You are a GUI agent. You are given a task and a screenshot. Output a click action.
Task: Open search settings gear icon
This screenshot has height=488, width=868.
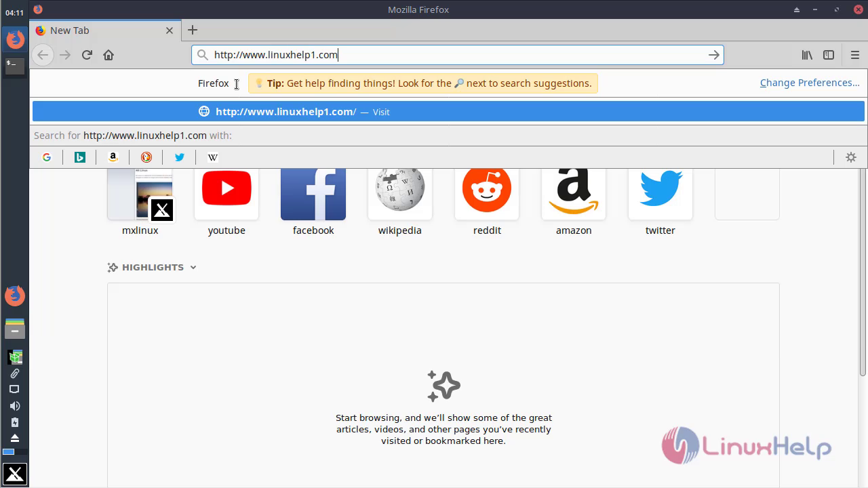pyautogui.click(x=851, y=157)
